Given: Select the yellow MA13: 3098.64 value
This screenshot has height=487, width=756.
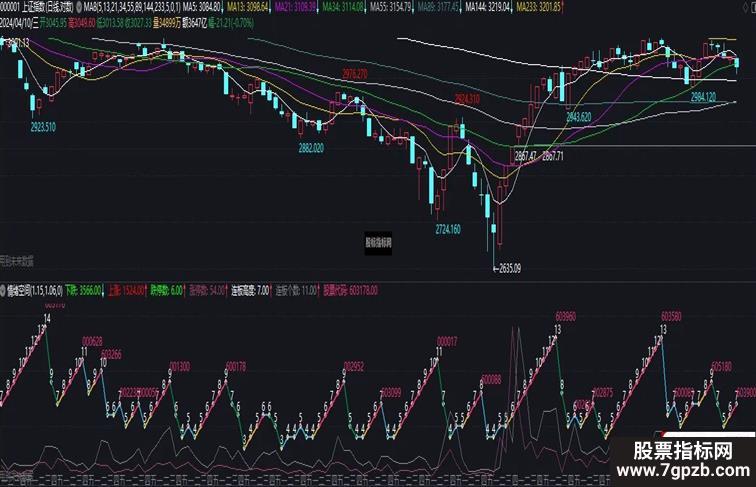Looking at the screenshot, I should click(x=247, y=8).
